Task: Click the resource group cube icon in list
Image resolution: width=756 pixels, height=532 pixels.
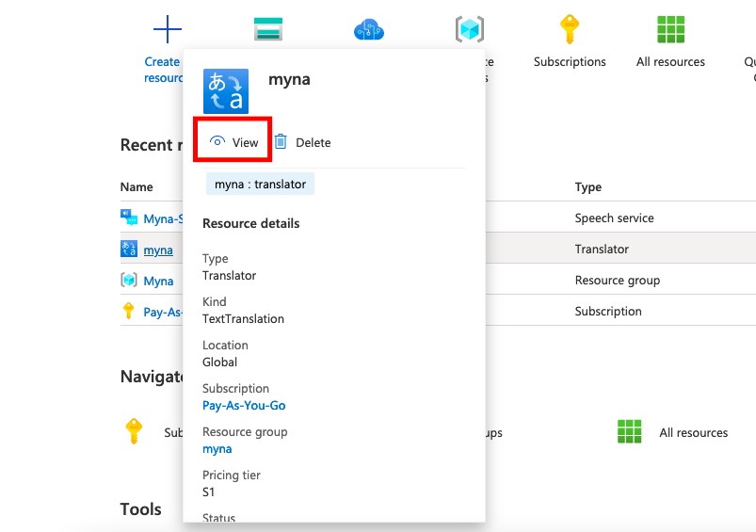Action: (129, 280)
